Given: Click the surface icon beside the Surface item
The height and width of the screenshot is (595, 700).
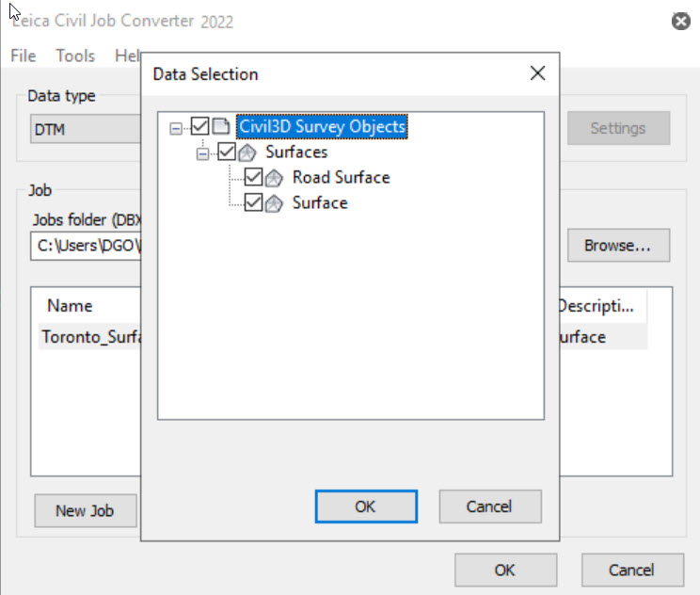Looking at the screenshot, I should [x=274, y=202].
